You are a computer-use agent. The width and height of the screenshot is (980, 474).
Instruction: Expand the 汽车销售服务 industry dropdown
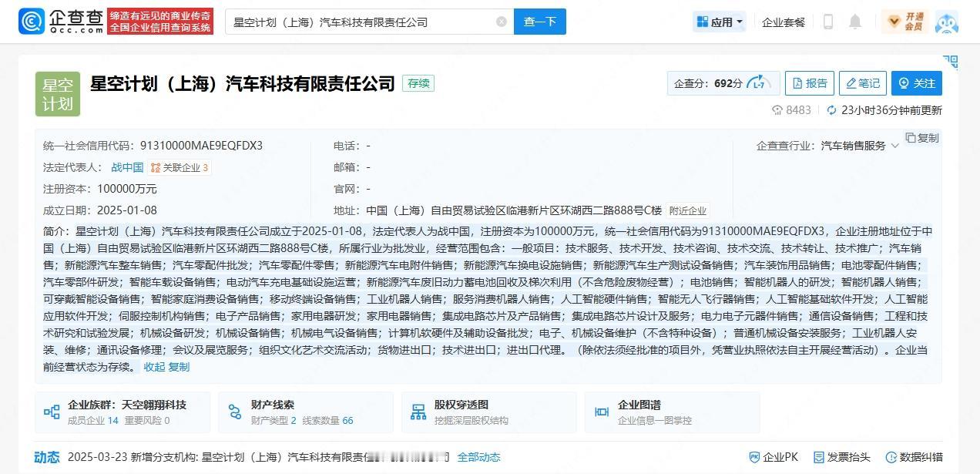(859, 146)
